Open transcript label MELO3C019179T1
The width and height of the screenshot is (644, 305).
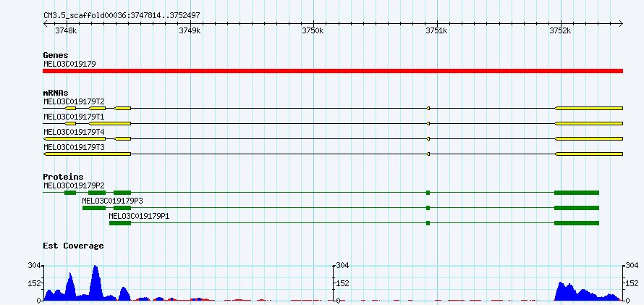(x=74, y=117)
